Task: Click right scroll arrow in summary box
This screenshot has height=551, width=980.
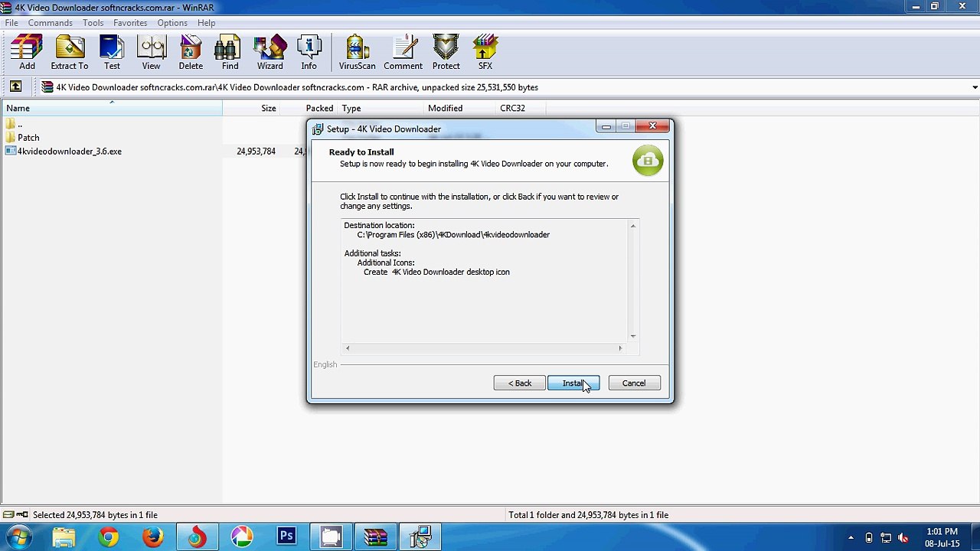Action: coord(620,348)
